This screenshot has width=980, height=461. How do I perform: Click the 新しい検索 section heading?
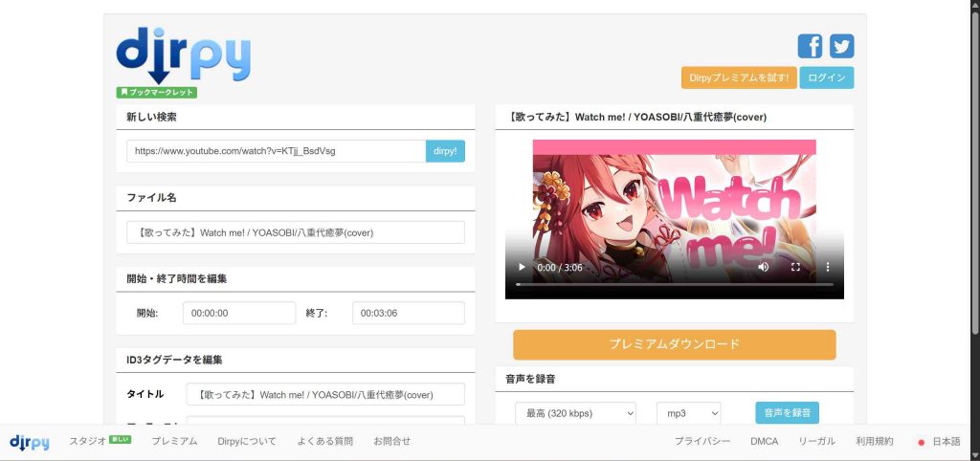coord(151,117)
